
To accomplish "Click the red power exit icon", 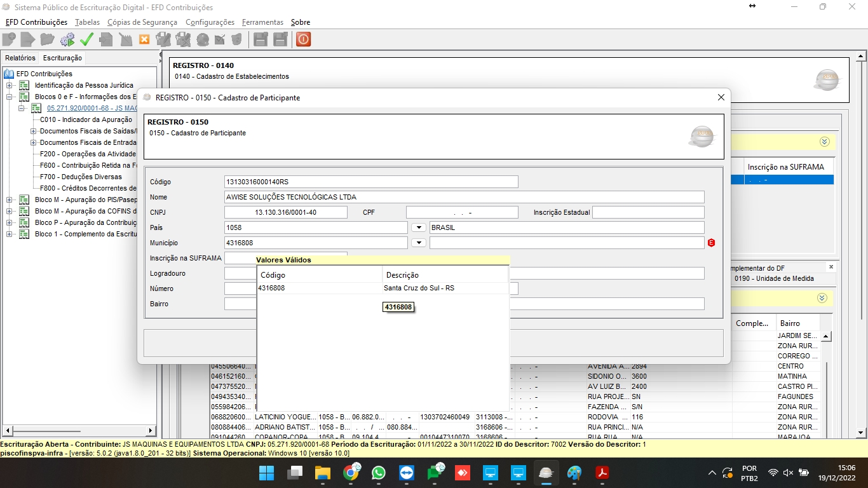I will [x=303, y=39].
